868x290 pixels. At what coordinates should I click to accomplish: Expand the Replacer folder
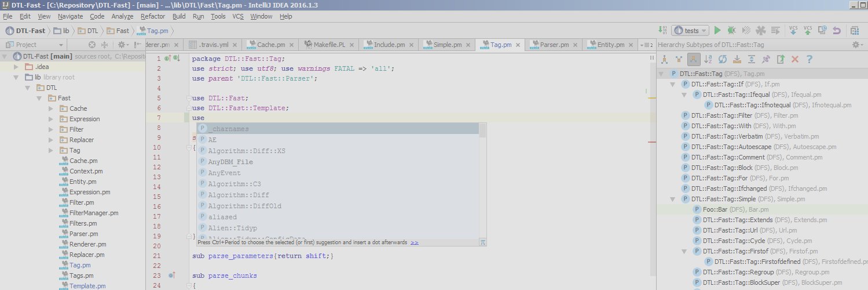(51, 140)
